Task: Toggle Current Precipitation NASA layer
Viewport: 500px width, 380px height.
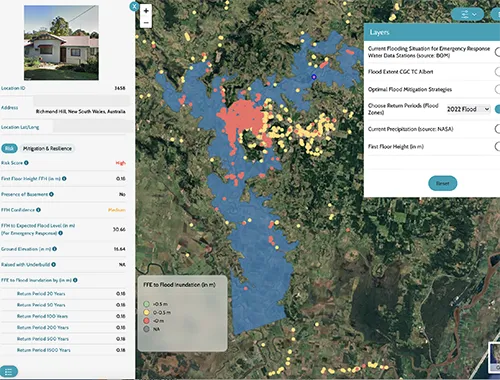Action: [497, 129]
